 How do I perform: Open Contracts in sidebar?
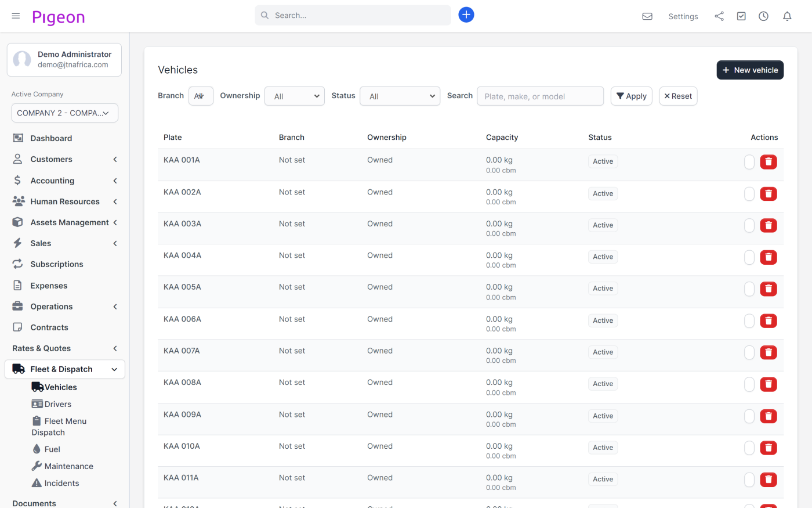click(65, 327)
